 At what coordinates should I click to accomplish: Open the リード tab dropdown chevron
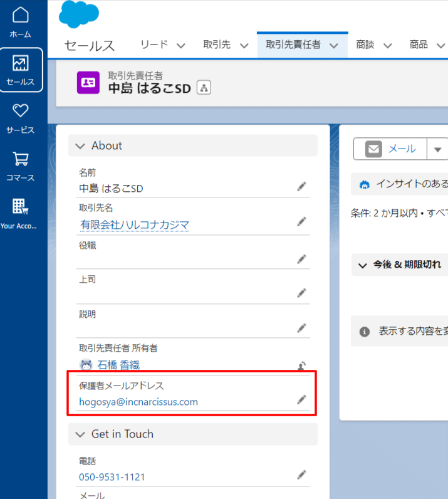tap(181, 46)
